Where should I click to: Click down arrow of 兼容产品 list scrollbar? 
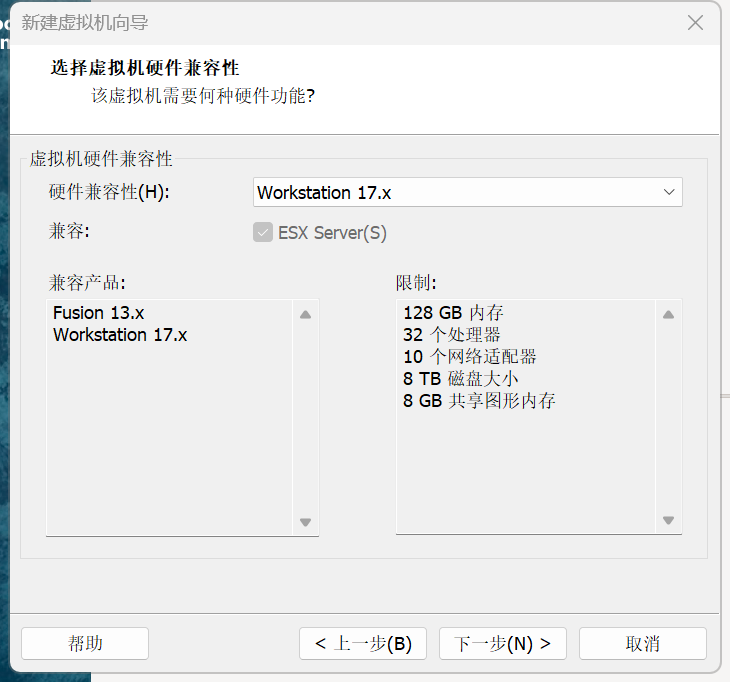pos(305,522)
